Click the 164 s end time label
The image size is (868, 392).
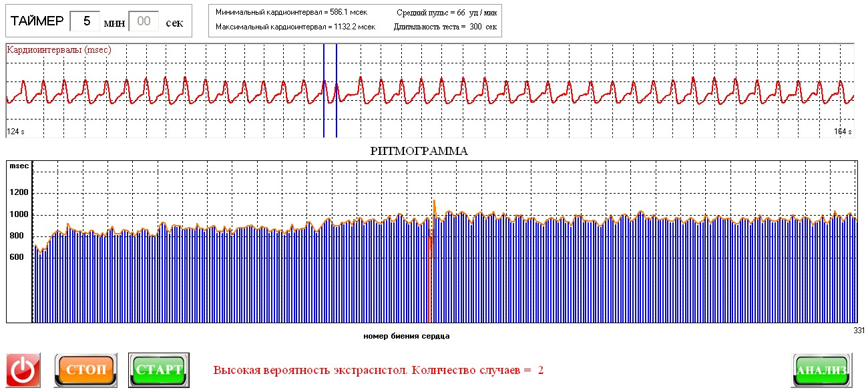[x=843, y=132]
